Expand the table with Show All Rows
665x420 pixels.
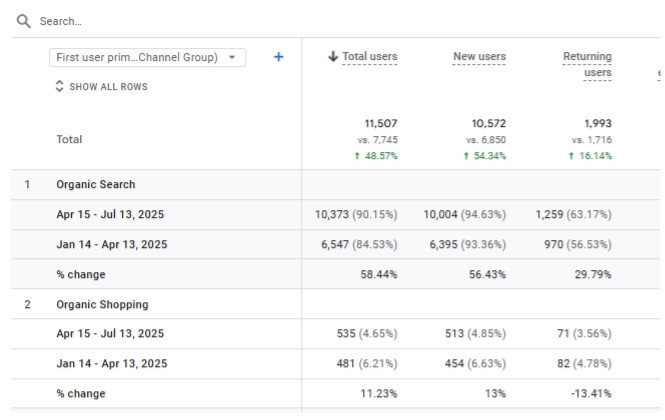coord(100,87)
